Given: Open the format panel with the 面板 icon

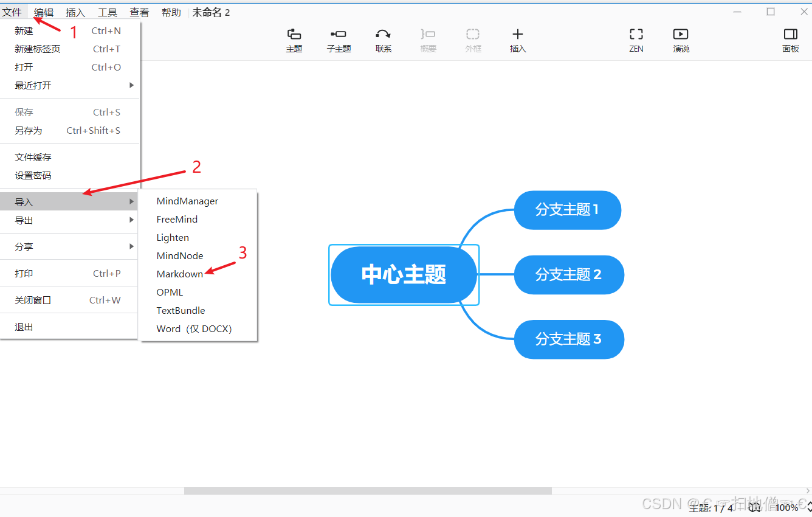Looking at the screenshot, I should (x=790, y=40).
